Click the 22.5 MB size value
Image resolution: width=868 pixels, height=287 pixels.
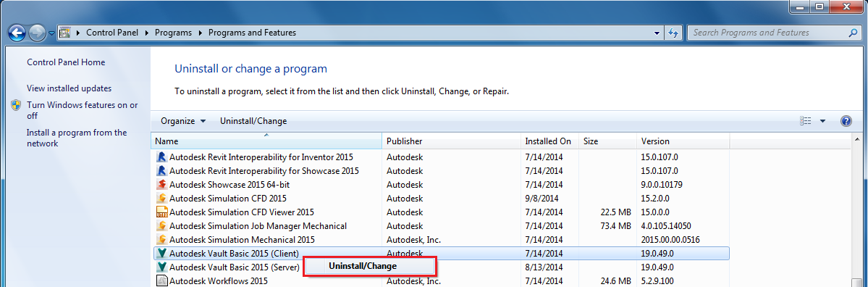click(x=615, y=212)
